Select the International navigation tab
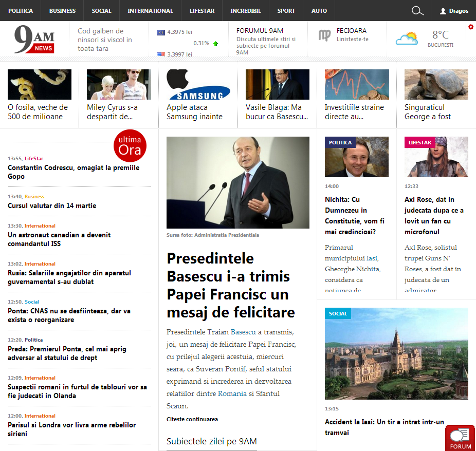Image resolution: width=476 pixels, height=451 pixels. (150, 11)
